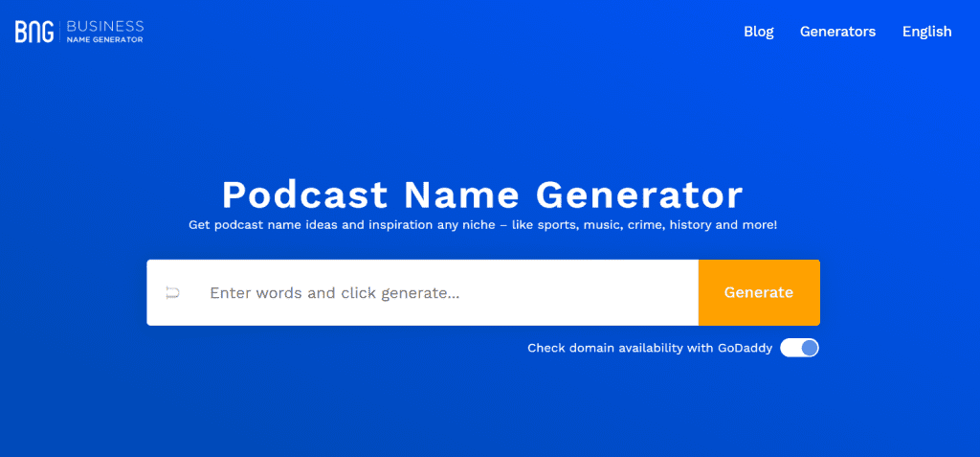
Task: Change the language from English
Action: click(x=926, y=32)
